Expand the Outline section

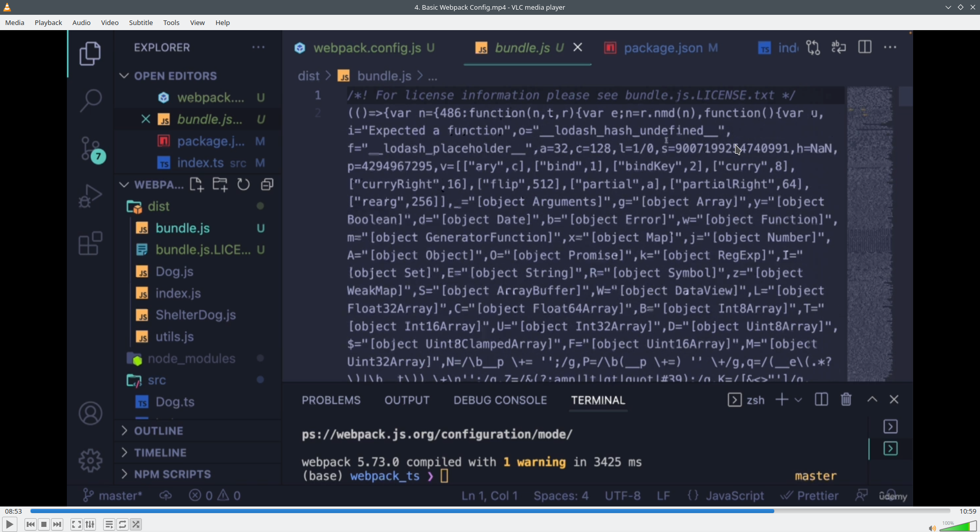124,431
